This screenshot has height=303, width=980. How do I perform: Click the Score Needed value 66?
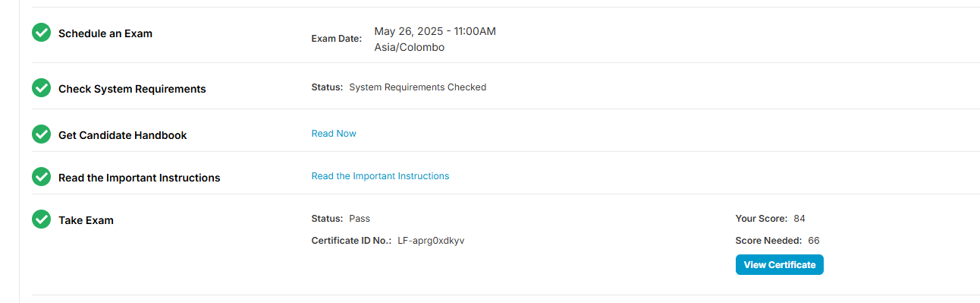point(814,241)
